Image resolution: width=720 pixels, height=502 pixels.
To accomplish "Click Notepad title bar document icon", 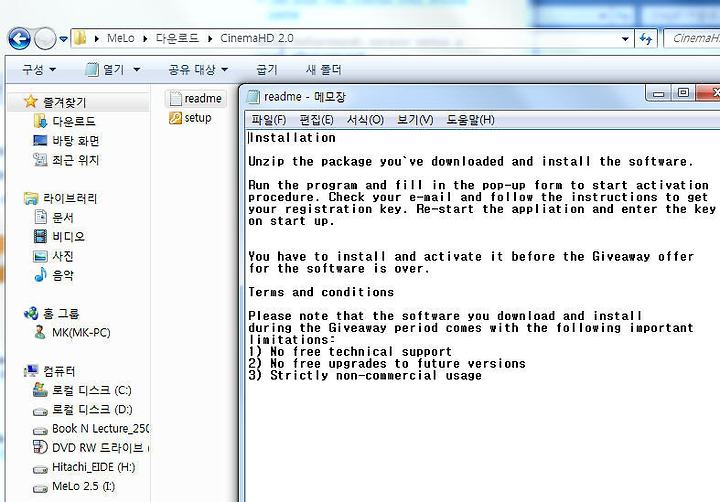I will tap(253, 97).
